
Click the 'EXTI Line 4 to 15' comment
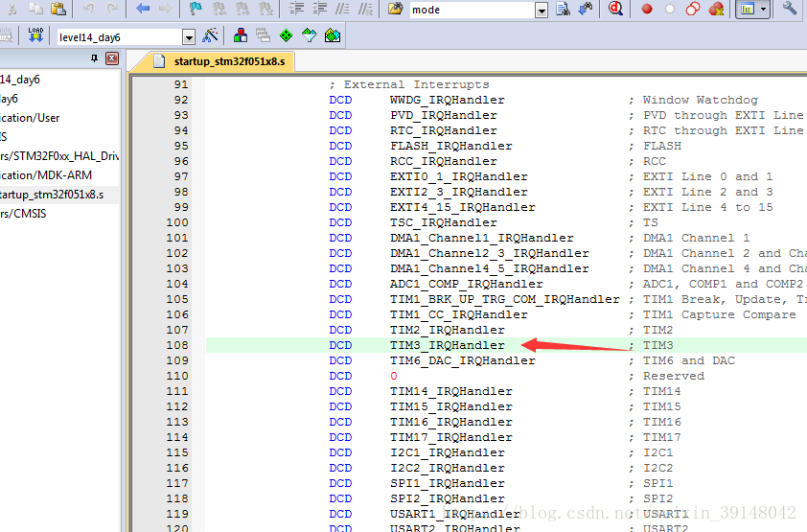[707, 207]
